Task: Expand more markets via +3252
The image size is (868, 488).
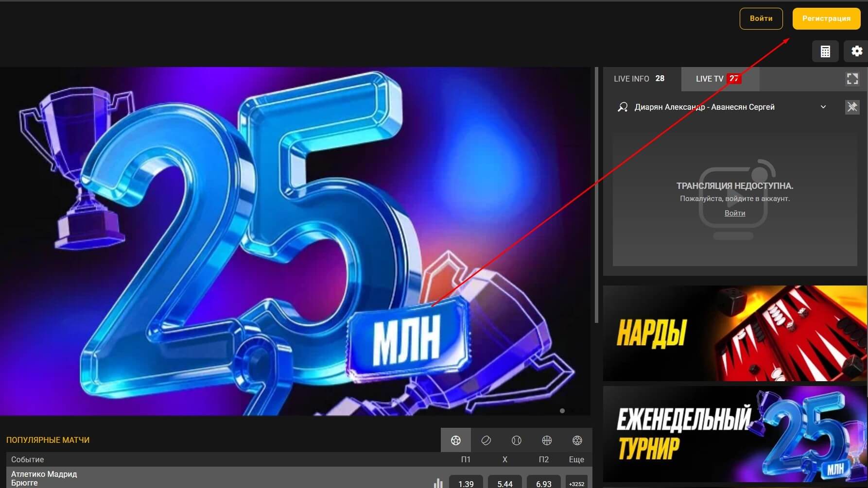Action: coord(576,482)
